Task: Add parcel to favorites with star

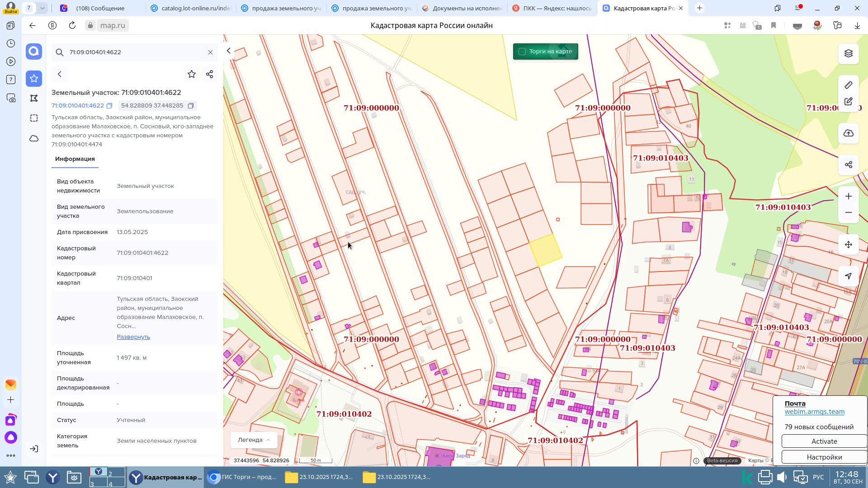Action: (x=192, y=74)
